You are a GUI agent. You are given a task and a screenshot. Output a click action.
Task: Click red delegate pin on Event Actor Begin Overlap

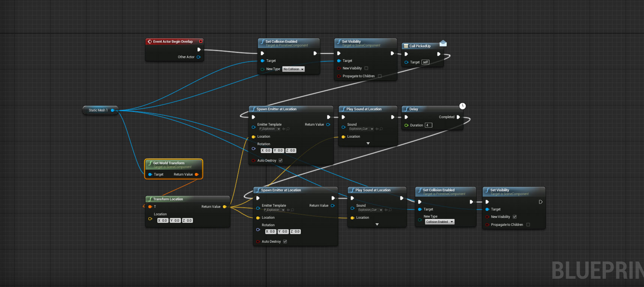[x=201, y=41]
